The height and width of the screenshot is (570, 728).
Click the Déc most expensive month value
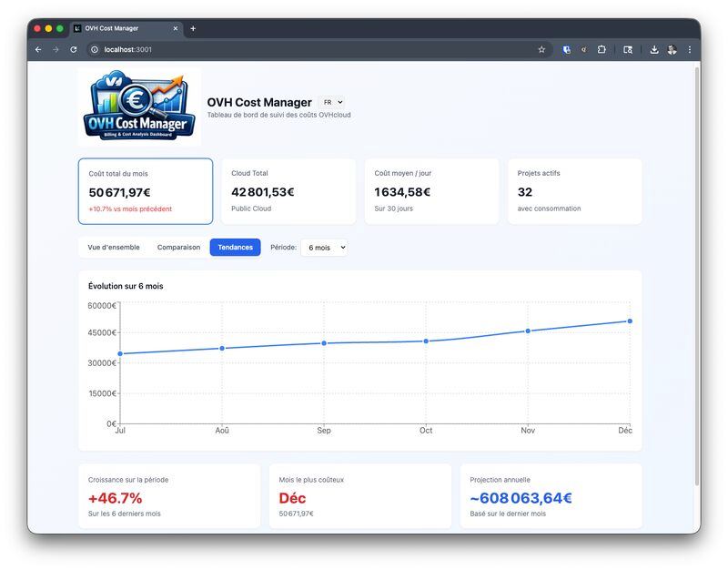coord(292,498)
